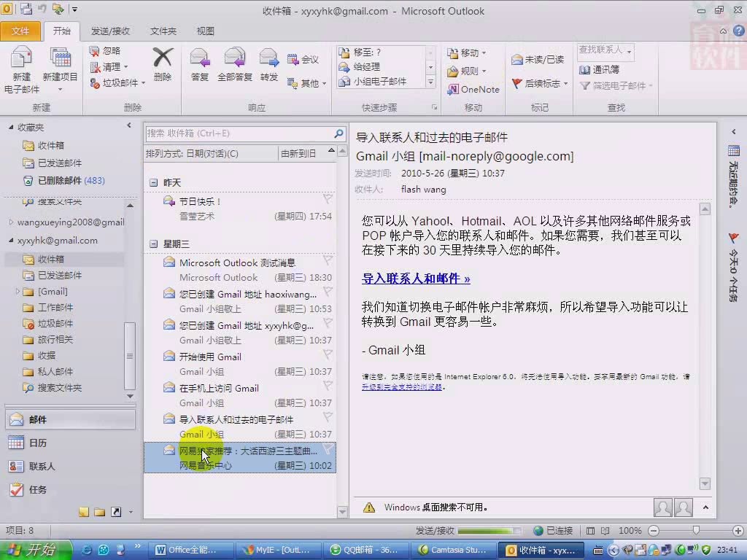Screen dimensions: 747x560
Task: Click the normal view icon in status bar
Action: (x=590, y=531)
